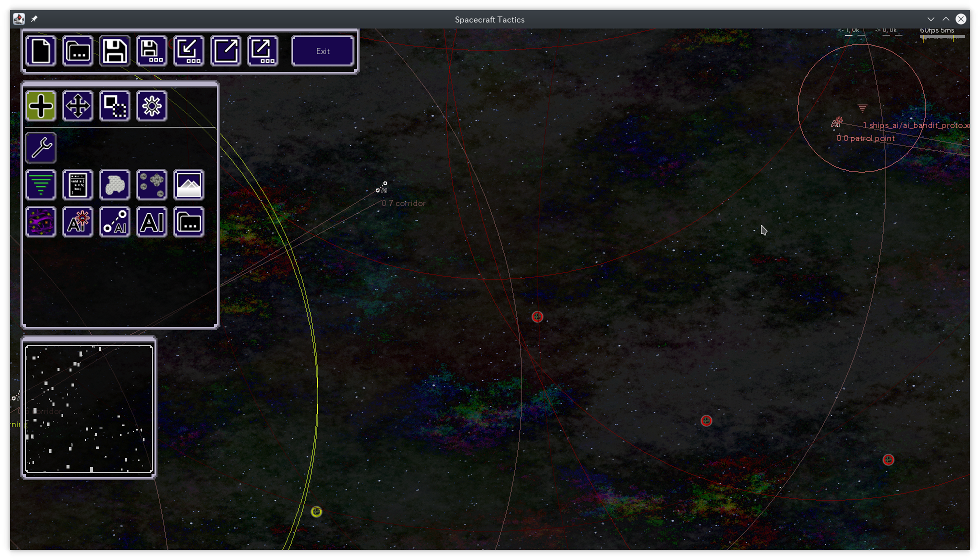980x560 pixels.
Task: Open a file via folder icon in top toolbar
Action: 78,51
